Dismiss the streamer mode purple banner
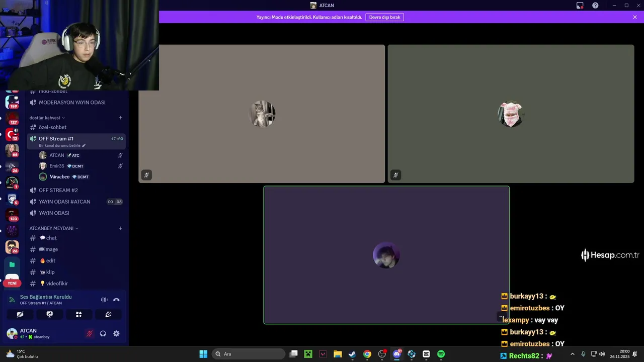 635,17
